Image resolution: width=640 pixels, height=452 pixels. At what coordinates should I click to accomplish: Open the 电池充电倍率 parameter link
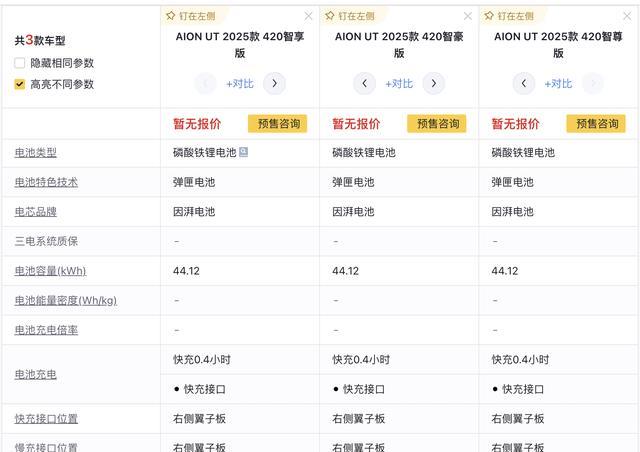pos(46,330)
